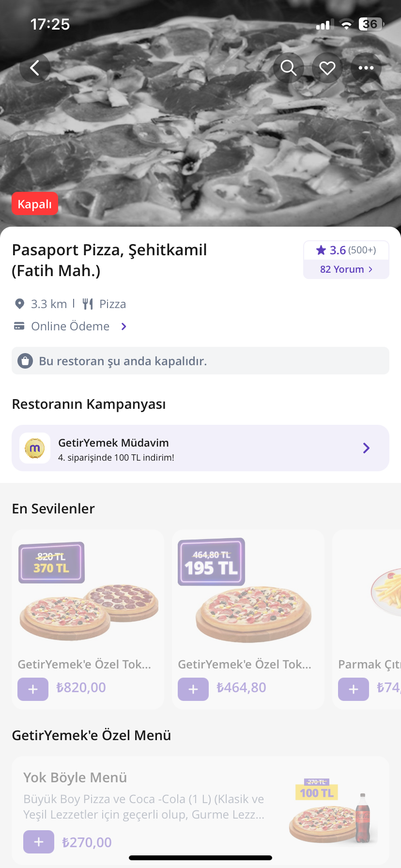Expand the GetirYemek Müdavim campaign chevron
This screenshot has width=401, height=868.
coord(366,448)
